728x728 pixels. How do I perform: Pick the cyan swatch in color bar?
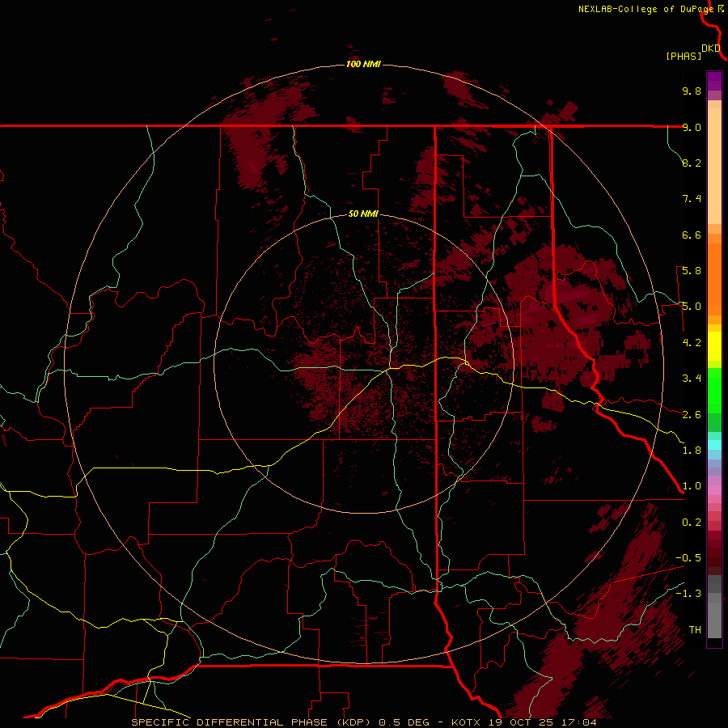(x=714, y=445)
